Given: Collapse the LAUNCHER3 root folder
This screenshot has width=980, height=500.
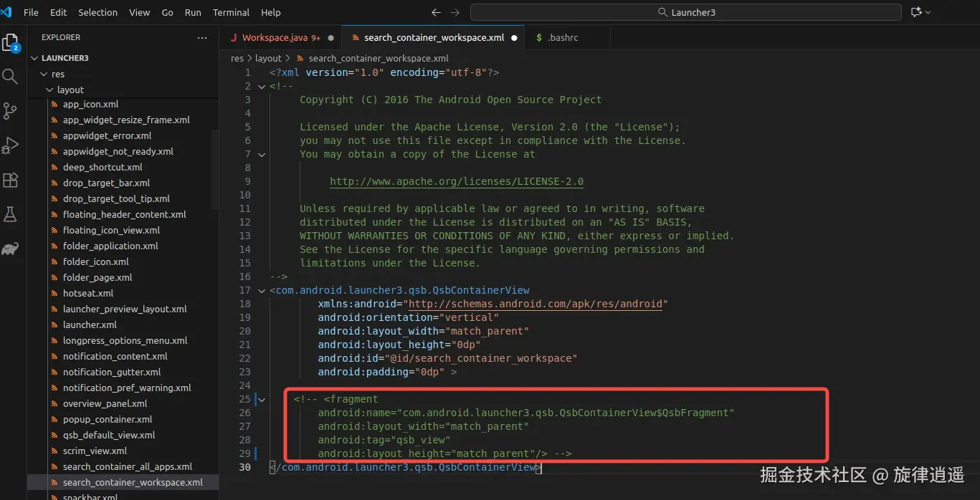Looking at the screenshot, I should 34,58.
